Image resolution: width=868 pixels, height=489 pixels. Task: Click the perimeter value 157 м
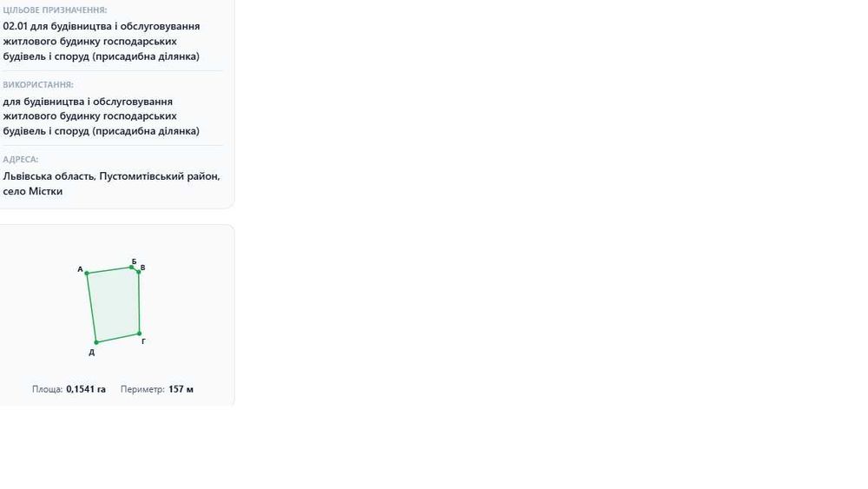tap(181, 389)
